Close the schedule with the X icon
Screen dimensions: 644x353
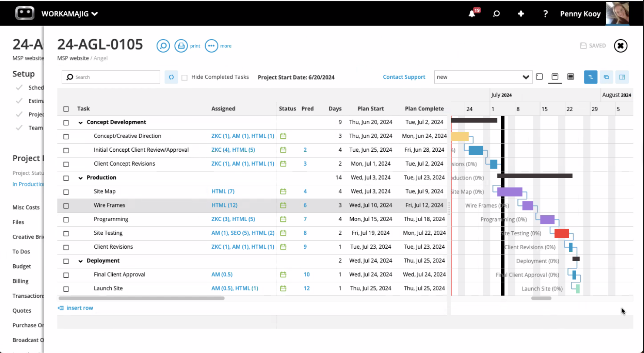621,46
